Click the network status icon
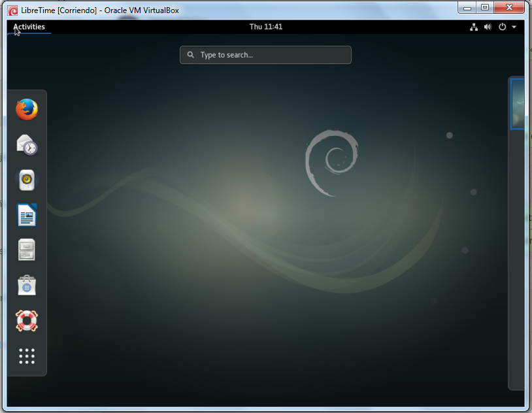Screen dimensions: 532x413 tap(474, 27)
